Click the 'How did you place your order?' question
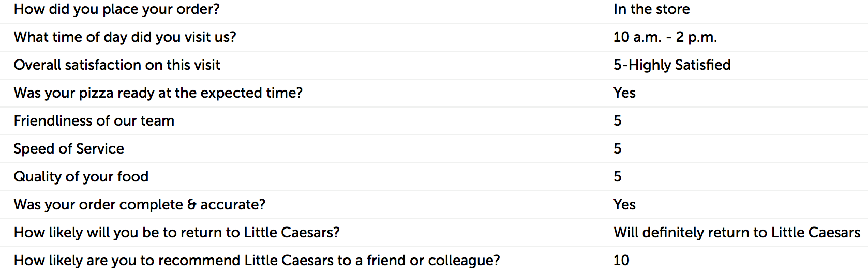This screenshot has height=274, width=868. coord(117,9)
